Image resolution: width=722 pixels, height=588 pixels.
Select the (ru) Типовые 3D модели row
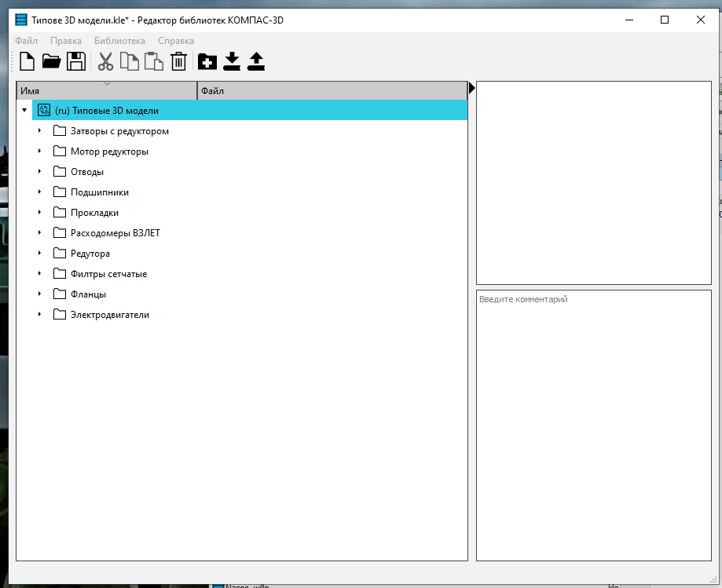pyautogui.click(x=250, y=110)
